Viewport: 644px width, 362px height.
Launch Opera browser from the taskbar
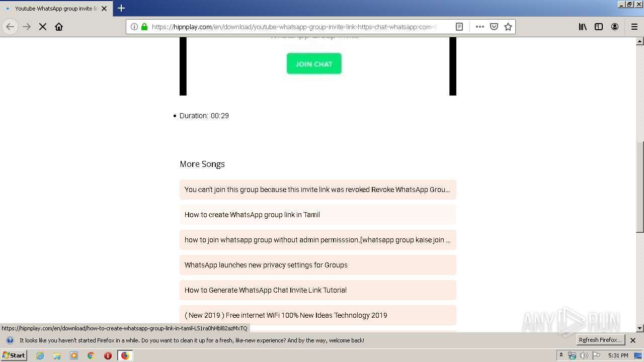point(108,355)
